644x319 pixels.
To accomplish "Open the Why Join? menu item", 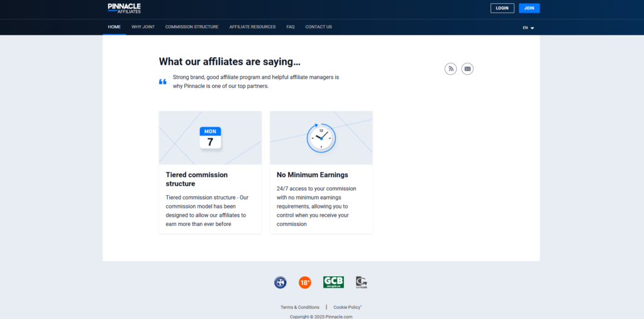I will [143, 27].
